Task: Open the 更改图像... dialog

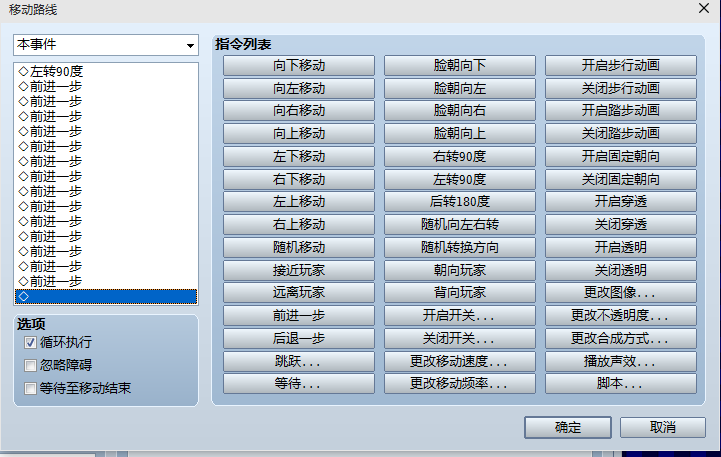Action: [621, 292]
